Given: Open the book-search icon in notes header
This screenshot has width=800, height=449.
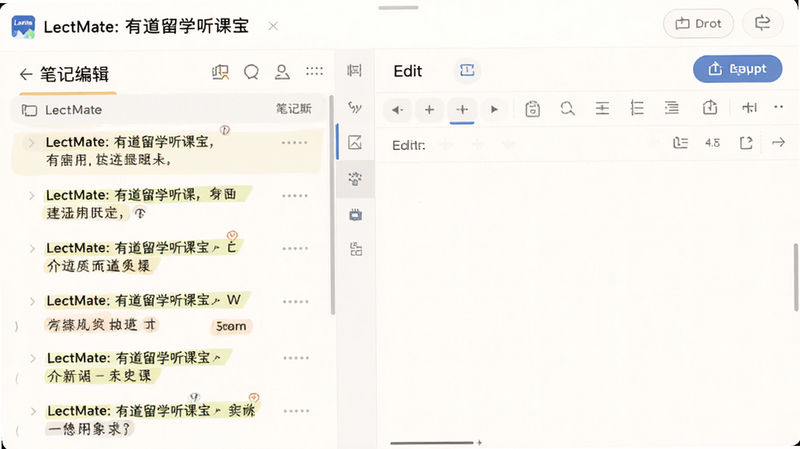Looking at the screenshot, I should pyautogui.click(x=220, y=72).
